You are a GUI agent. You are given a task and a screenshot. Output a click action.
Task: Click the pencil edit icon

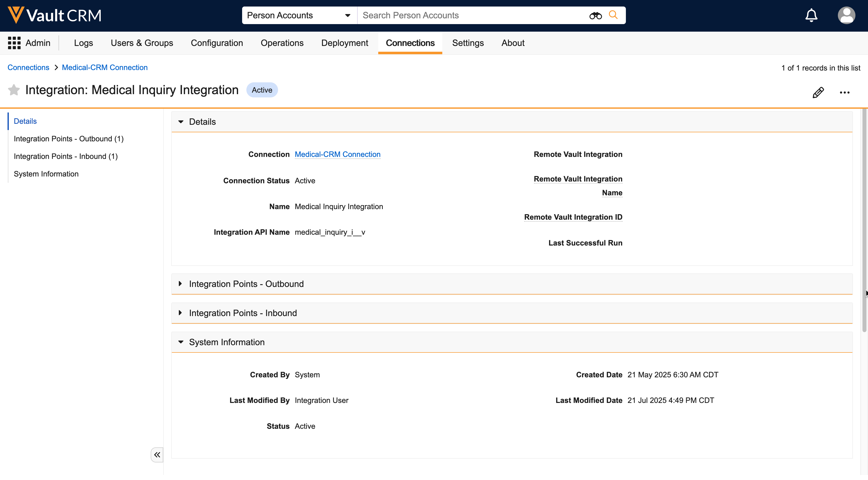[818, 92]
